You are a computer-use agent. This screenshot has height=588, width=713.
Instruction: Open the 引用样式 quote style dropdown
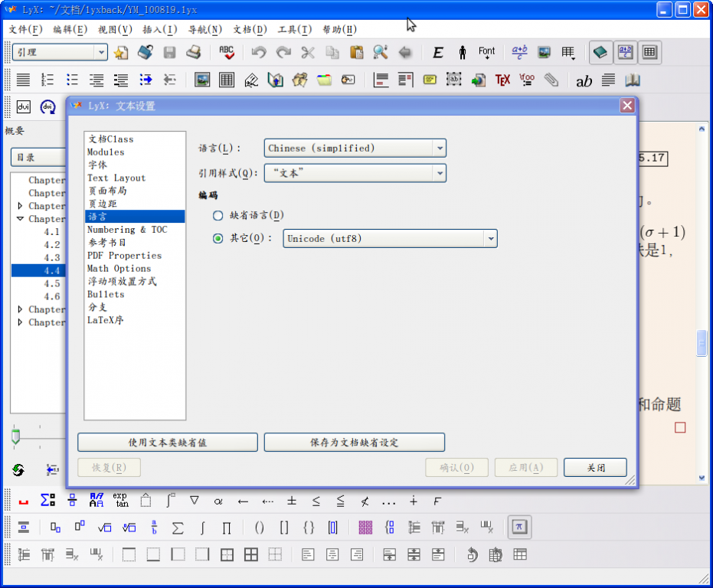(x=355, y=173)
